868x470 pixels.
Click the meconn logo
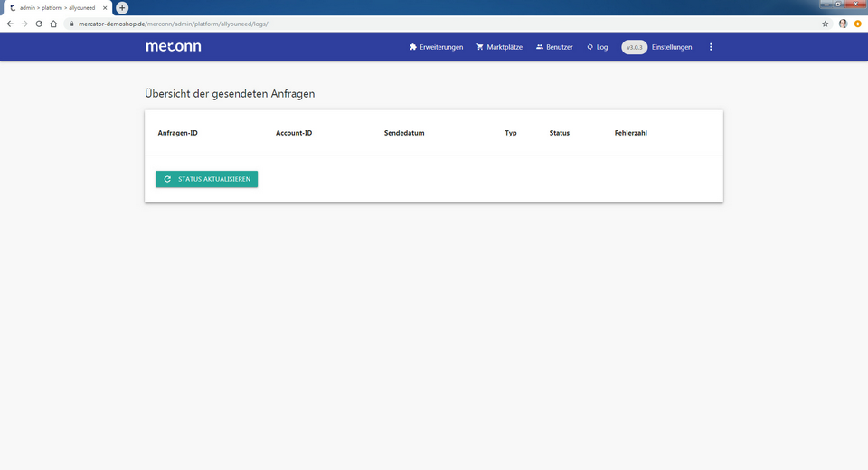[x=174, y=47]
